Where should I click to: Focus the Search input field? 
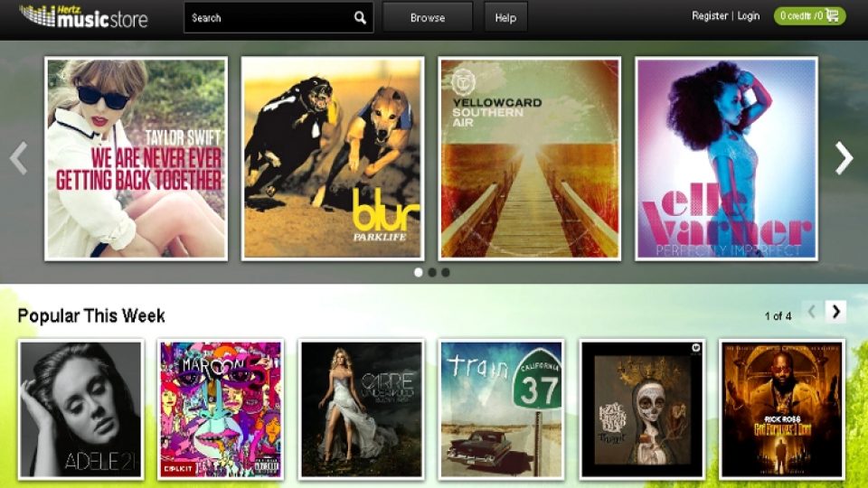(x=278, y=18)
